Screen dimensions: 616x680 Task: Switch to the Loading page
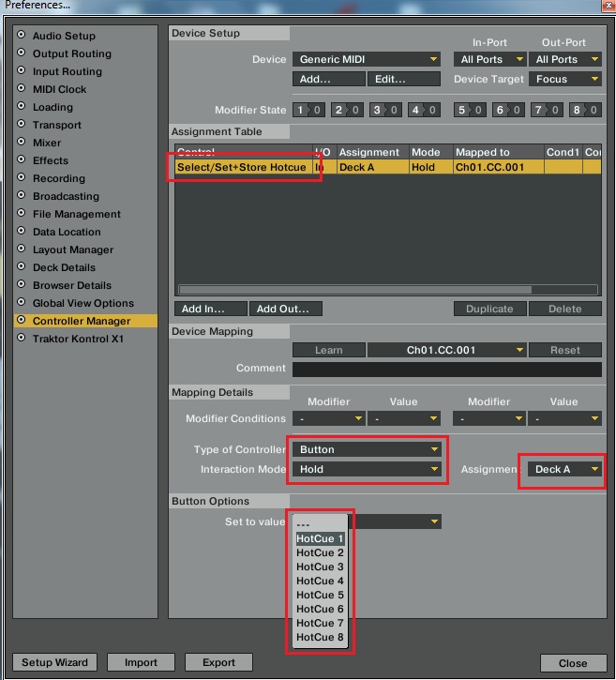53,107
